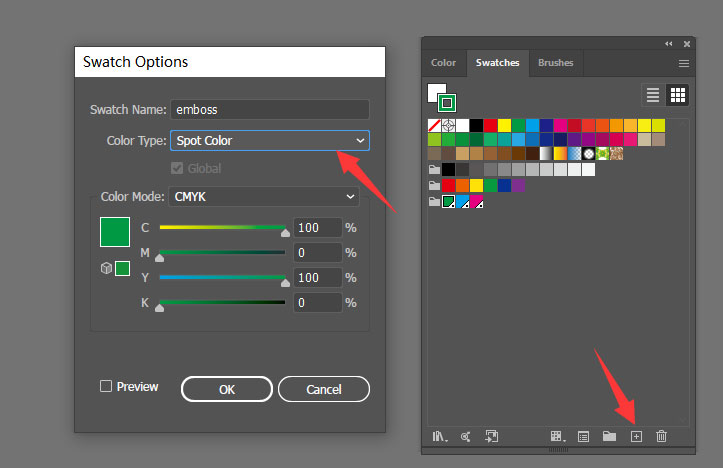
Task: Click the Magenta percentage value field
Action: pos(317,252)
